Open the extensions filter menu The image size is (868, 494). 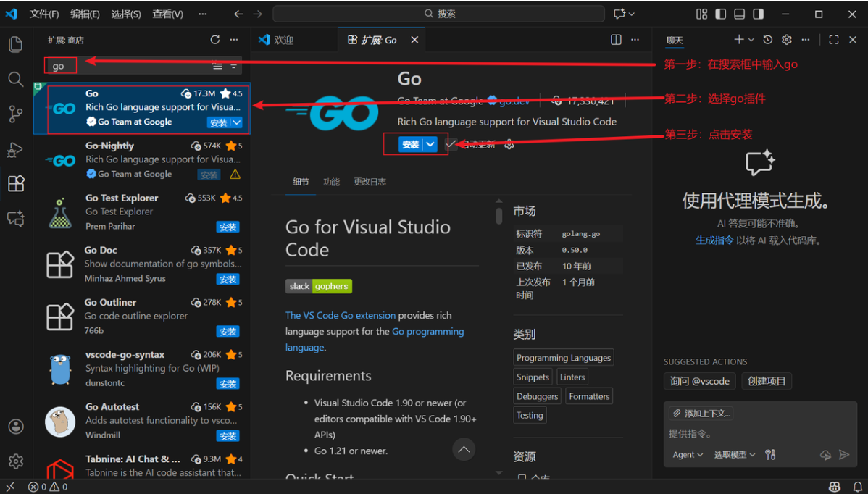click(x=233, y=66)
